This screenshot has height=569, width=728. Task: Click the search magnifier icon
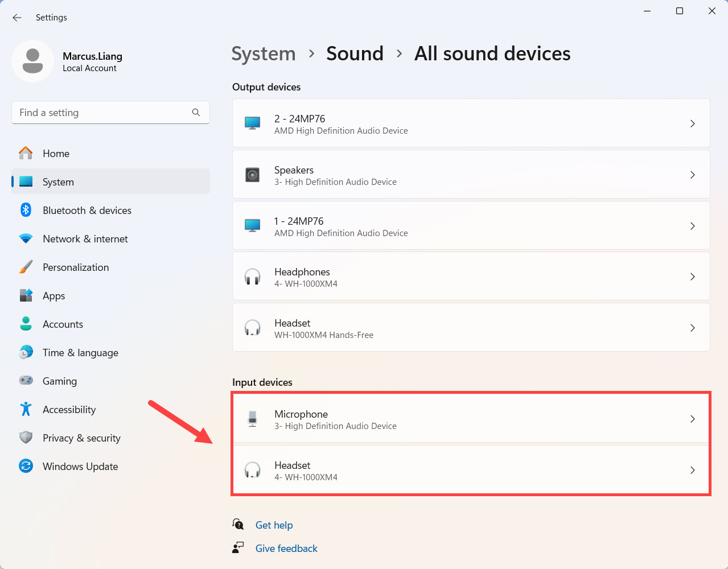coord(196,113)
